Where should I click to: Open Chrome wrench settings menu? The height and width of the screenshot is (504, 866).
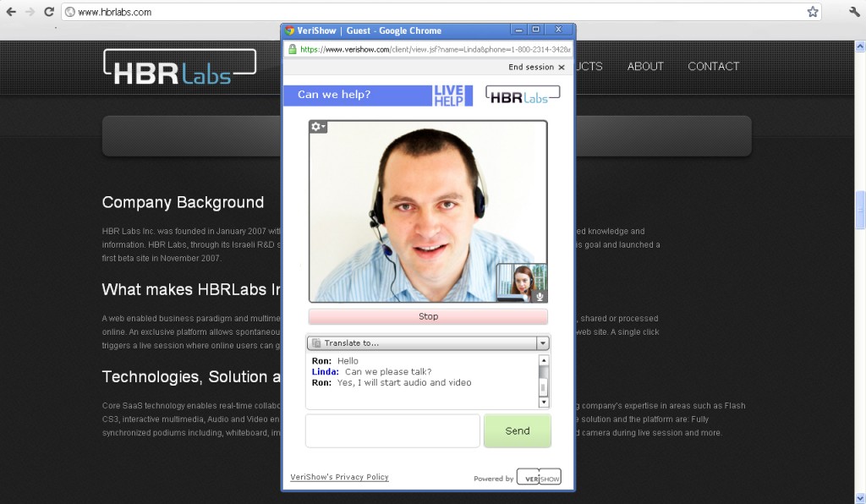coord(854,12)
